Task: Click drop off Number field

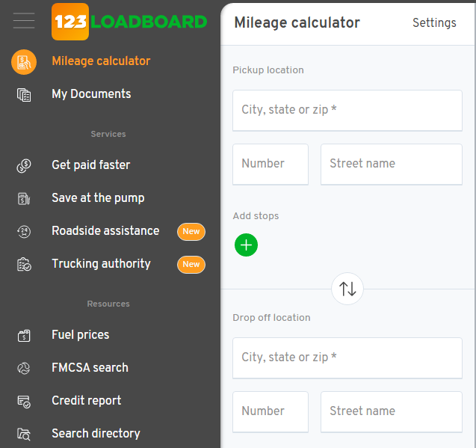Action: [x=271, y=411]
